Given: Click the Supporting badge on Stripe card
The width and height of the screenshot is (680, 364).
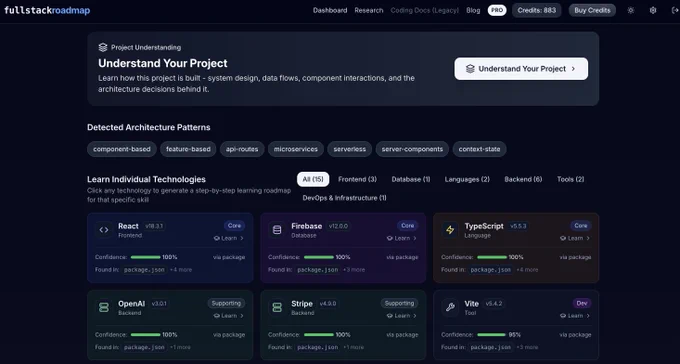Looking at the screenshot, I should [399, 303].
